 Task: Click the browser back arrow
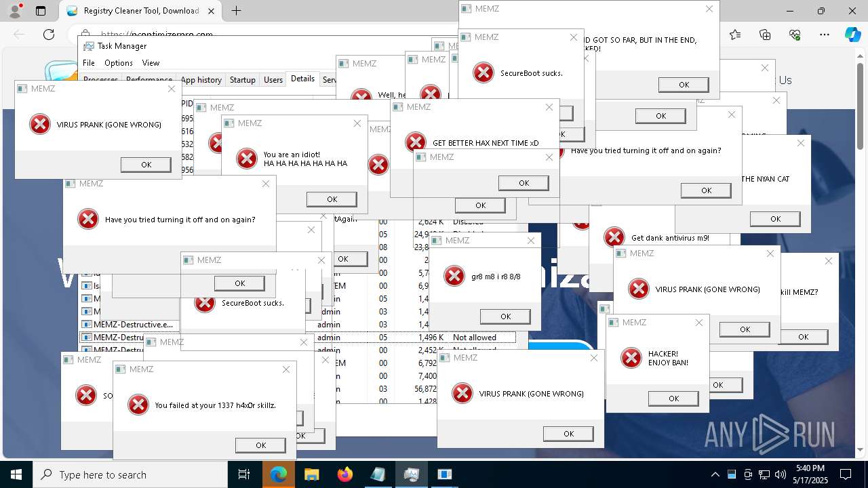tap(19, 35)
